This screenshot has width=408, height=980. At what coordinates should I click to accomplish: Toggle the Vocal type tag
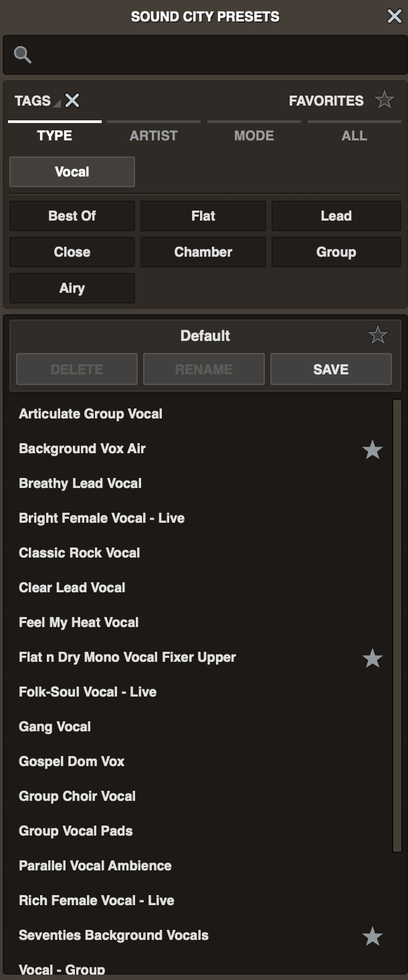pyautogui.click(x=72, y=172)
